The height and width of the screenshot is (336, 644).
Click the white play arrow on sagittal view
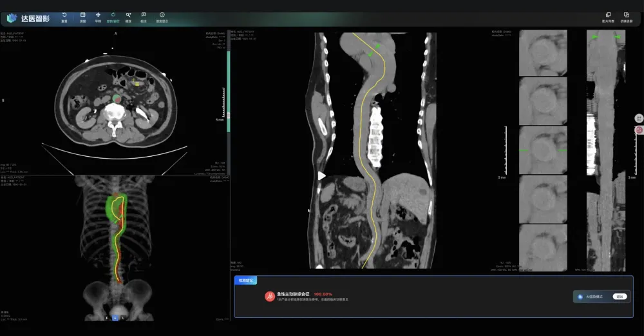pyautogui.click(x=322, y=175)
